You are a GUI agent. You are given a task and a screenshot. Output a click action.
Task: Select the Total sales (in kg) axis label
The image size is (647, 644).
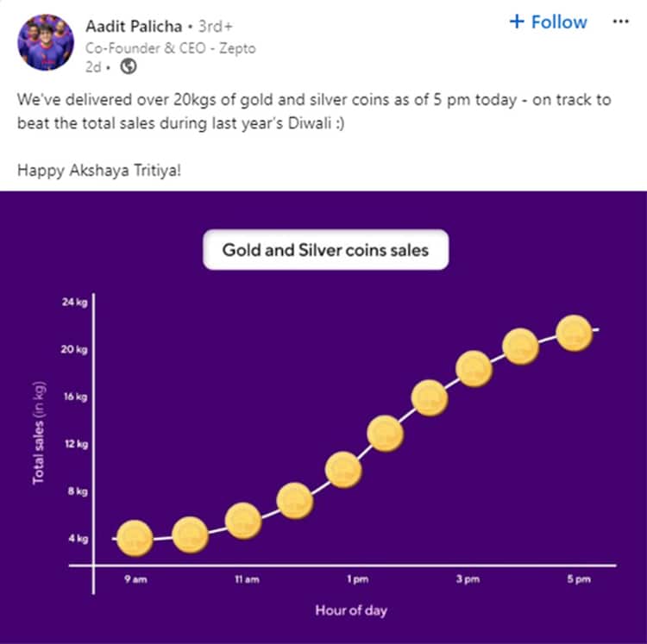click(x=38, y=432)
